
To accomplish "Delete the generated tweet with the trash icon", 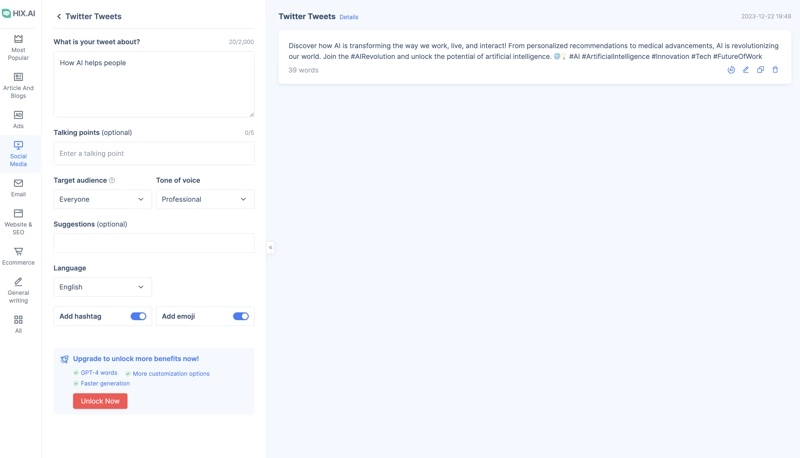I will tap(775, 70).
